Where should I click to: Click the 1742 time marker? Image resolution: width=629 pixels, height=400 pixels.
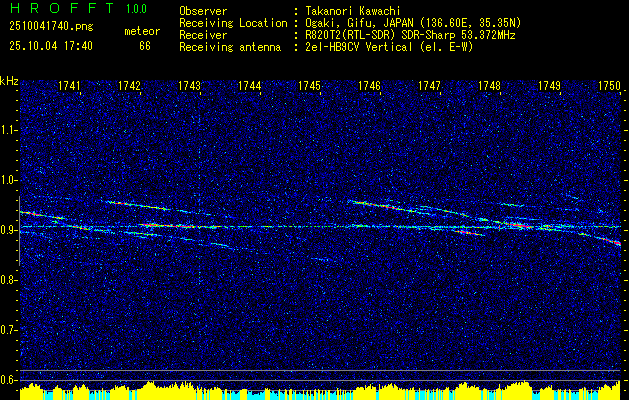[x=129, y=85]
